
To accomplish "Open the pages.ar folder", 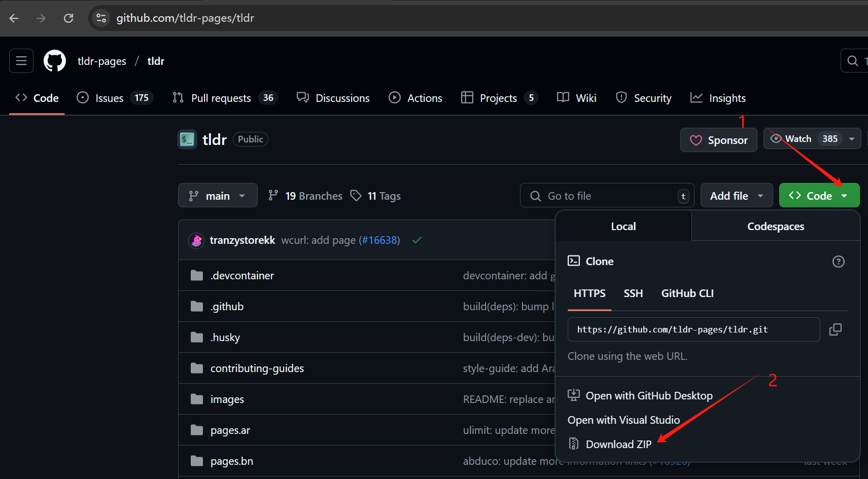I will pos(230,430).
